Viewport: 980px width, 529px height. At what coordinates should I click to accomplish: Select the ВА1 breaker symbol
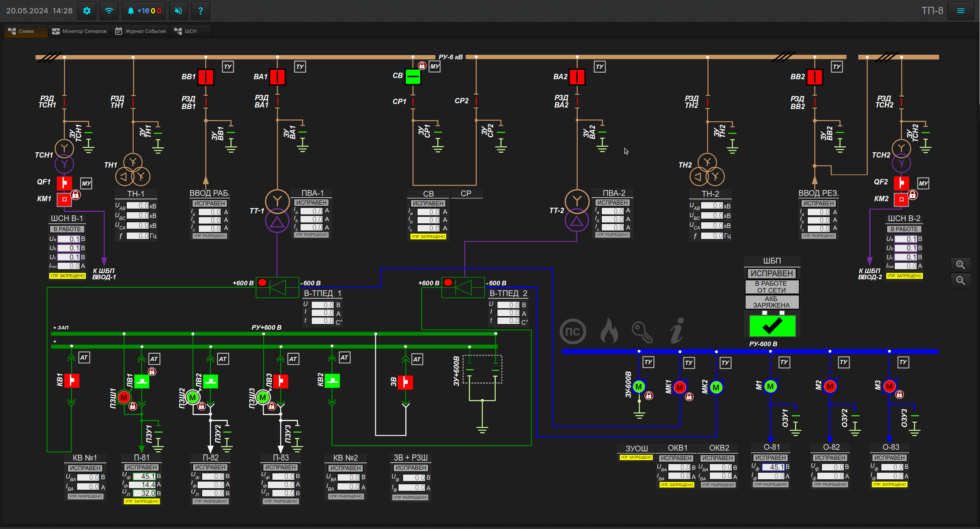click(278, 77)
